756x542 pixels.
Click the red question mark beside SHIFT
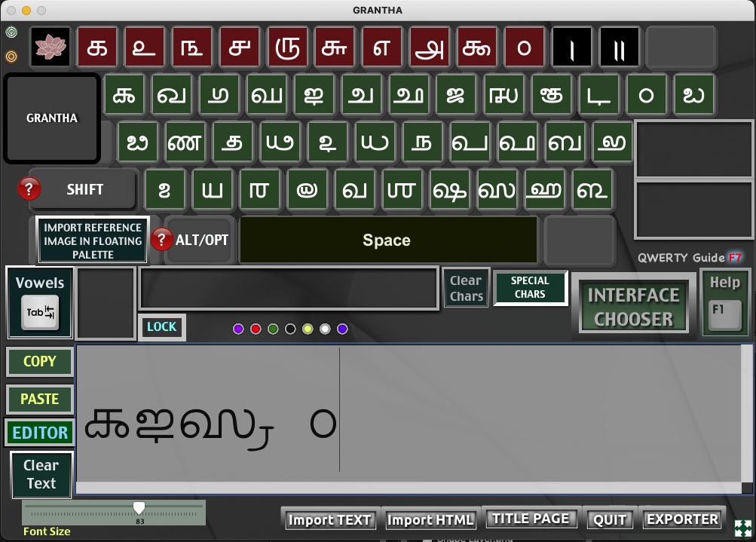tap(29, 189)
